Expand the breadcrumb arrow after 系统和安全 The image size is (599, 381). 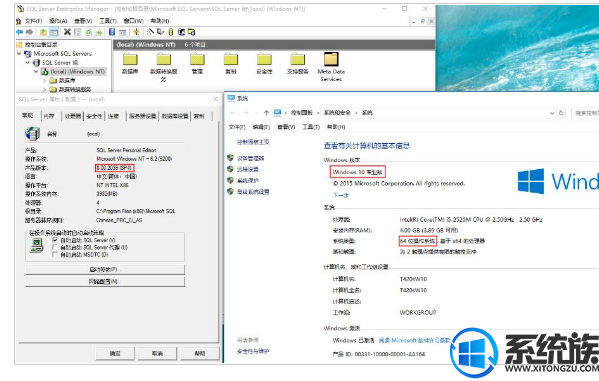pos(356,113)
